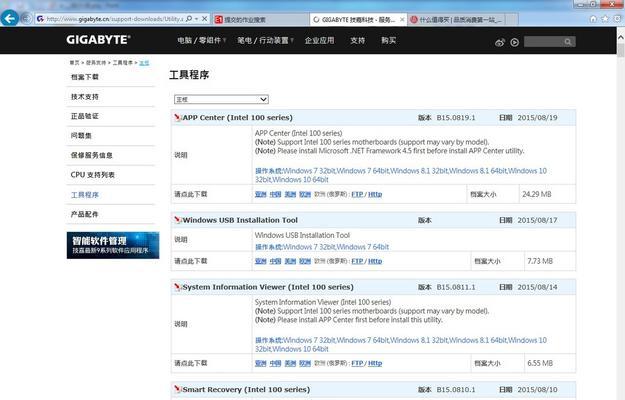Download Windows USB Installation Tool via Http link

click(375, 261)
